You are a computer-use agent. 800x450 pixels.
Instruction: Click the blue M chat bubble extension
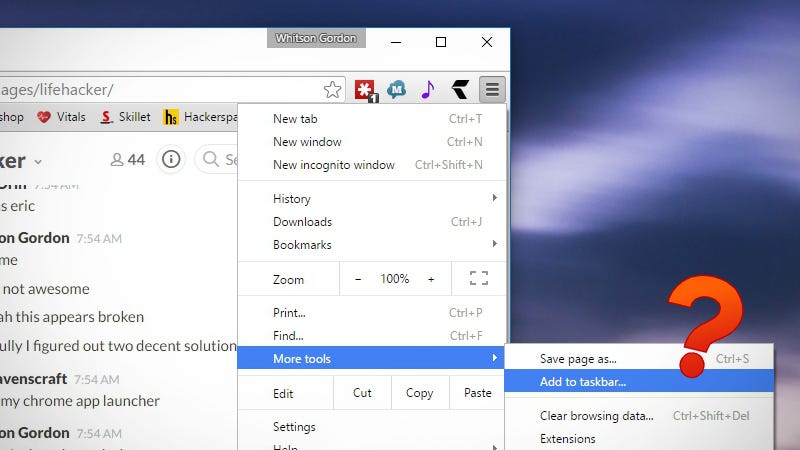pyautogui.click(x=396, y=90)
